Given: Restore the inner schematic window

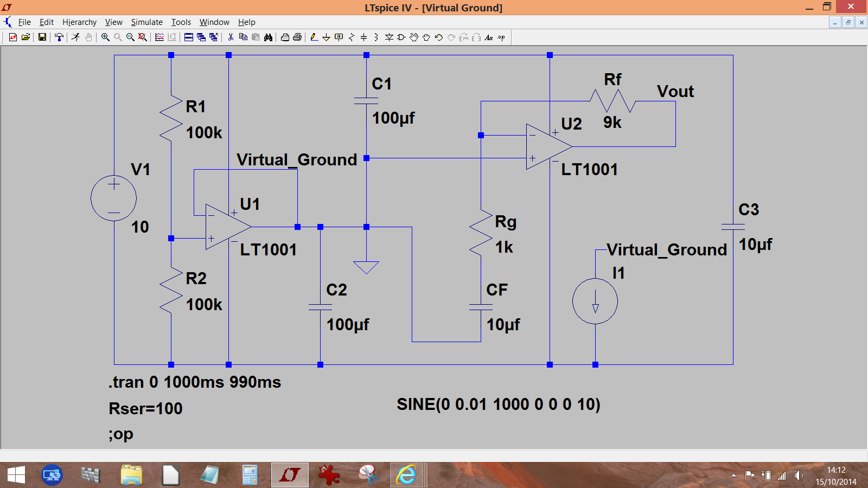Looking at the screenshot, I should point(848,22).
